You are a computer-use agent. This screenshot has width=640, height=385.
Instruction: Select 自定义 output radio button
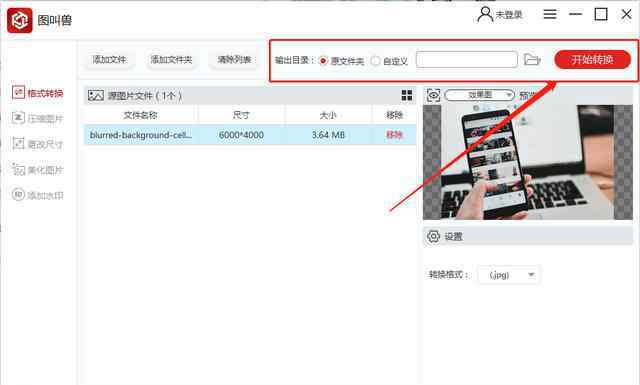(375, 61)
